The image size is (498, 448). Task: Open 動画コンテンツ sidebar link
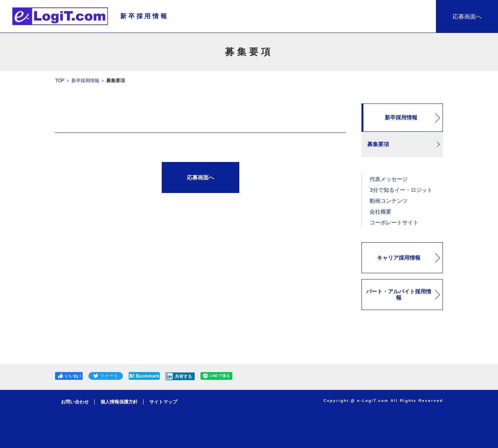389,201
